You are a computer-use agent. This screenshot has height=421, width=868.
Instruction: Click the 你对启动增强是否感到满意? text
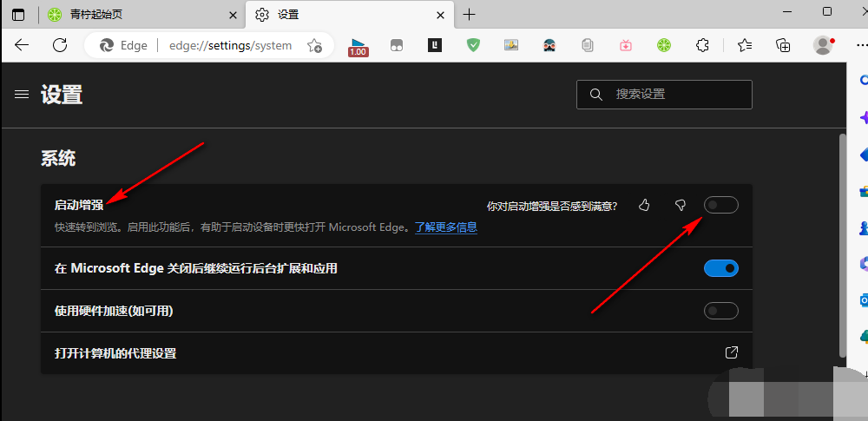pyautogui.click(x=552, y=206)
